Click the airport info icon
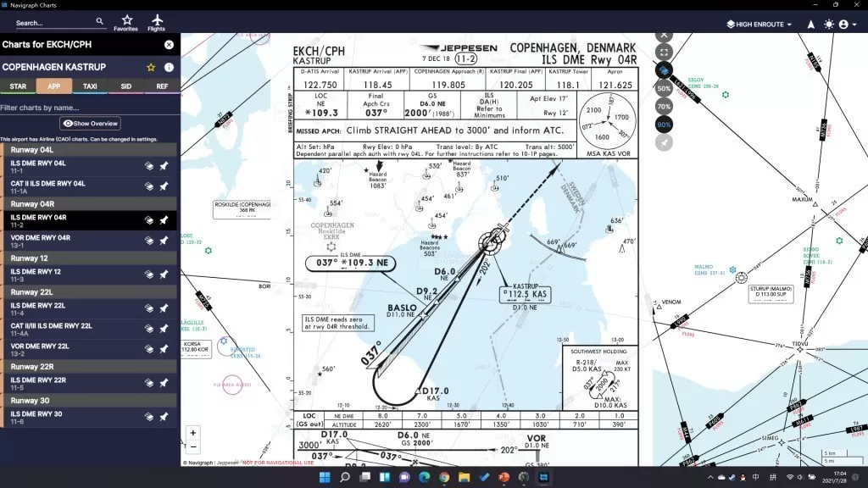868x488 pixels. pyautogui.click(x=169, y=67)
